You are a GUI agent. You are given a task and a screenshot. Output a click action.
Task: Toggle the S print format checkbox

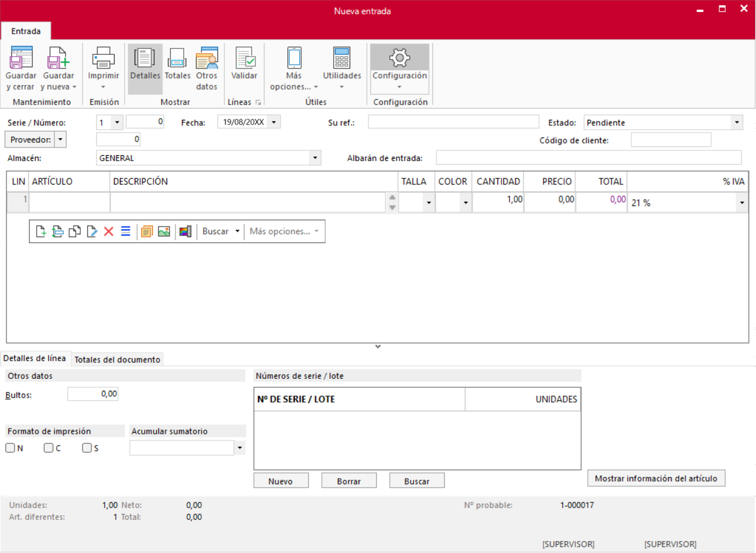(x=87, y=448)
